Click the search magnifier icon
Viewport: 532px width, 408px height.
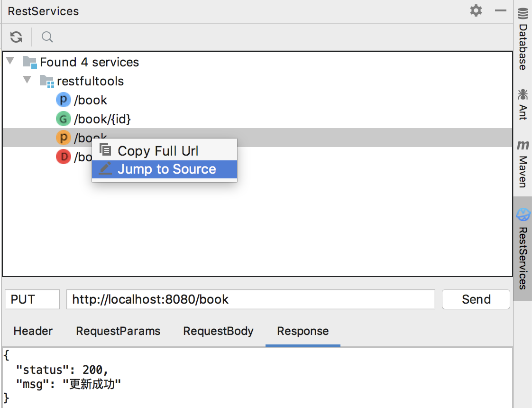pyautogui.click(x=47, y=37)
